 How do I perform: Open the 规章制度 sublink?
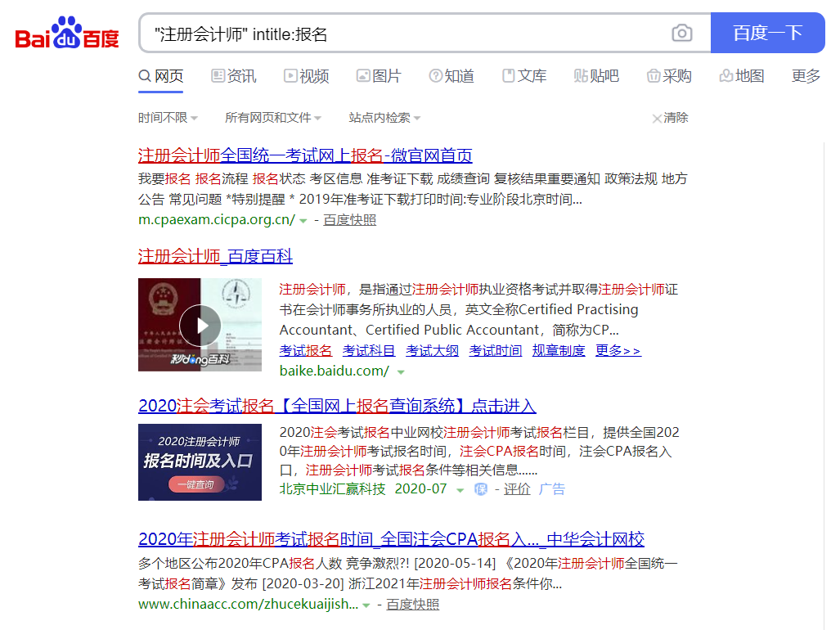click(x=558, y=350)
